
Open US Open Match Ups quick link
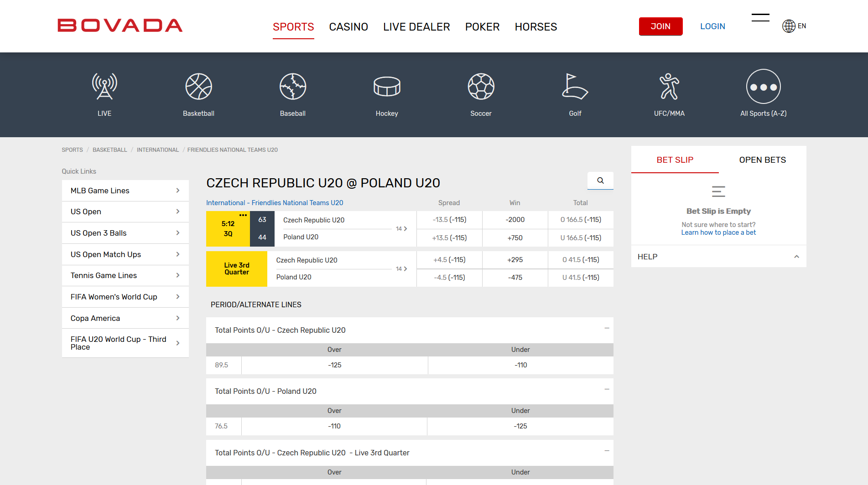125,254
